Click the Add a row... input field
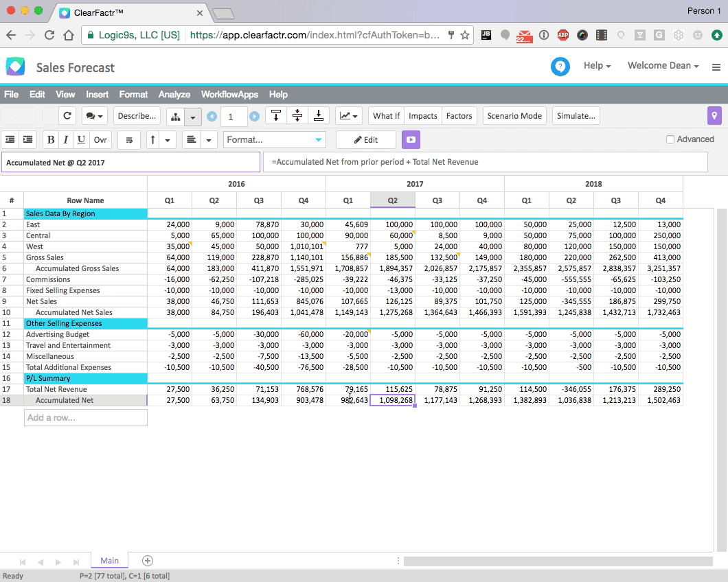Screen dimensions: 728x582 click(x=86, y=417)
